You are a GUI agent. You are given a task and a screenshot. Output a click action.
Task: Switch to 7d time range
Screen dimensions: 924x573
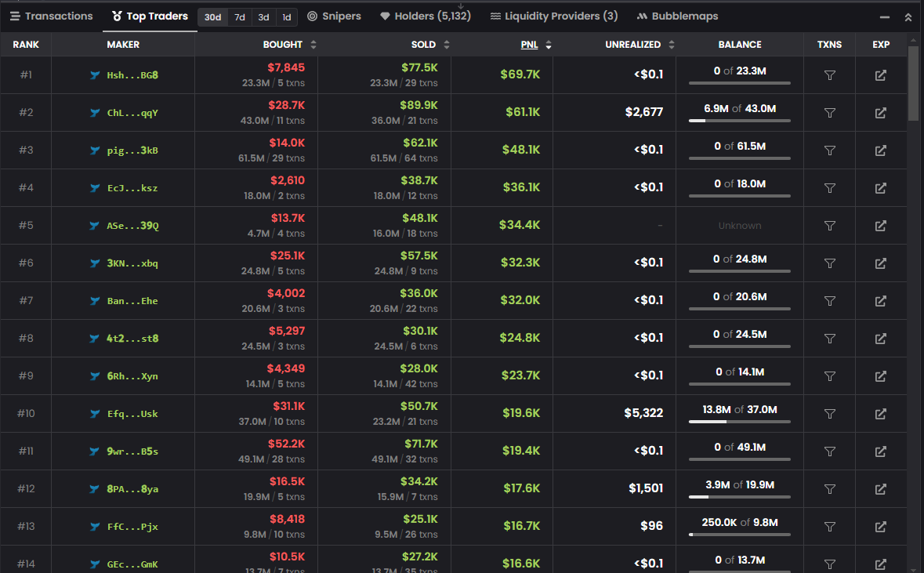(x=240, y=16)
